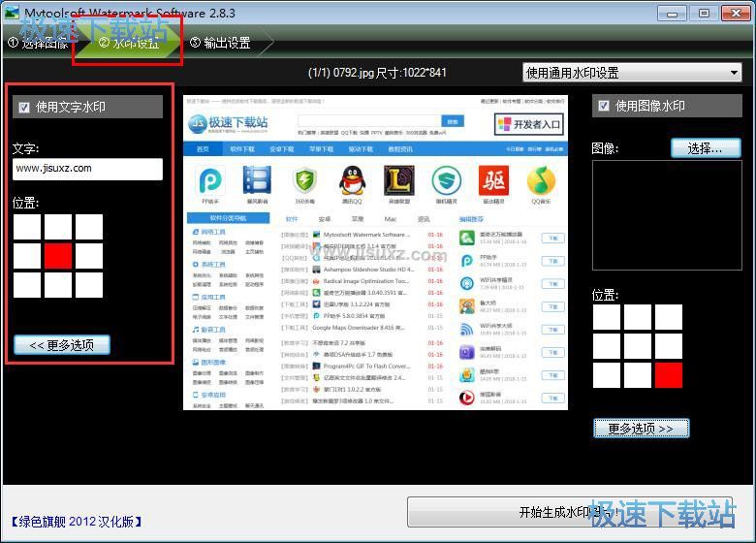Click the 开发者入口 banner in the preview

pyautogui.click(x=529, y=124)
